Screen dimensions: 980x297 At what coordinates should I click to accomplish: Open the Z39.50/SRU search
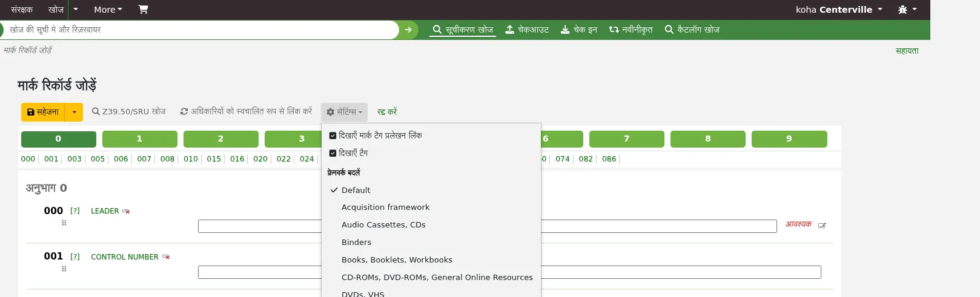click(x=128, y=112)
